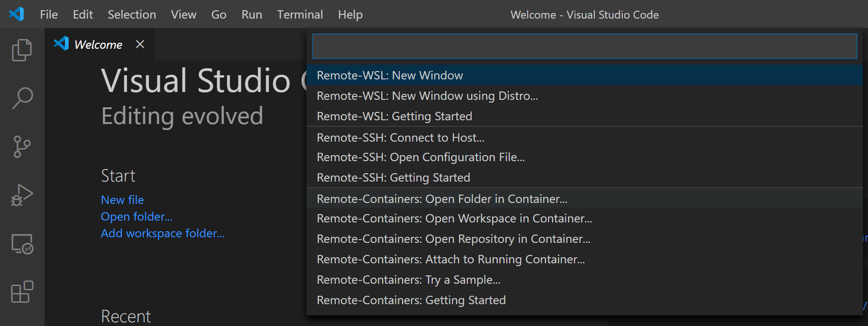The width and height of the screenshot is (868, 326).
Task: Open the Terminal menu
Action: (x=300, y=14)
